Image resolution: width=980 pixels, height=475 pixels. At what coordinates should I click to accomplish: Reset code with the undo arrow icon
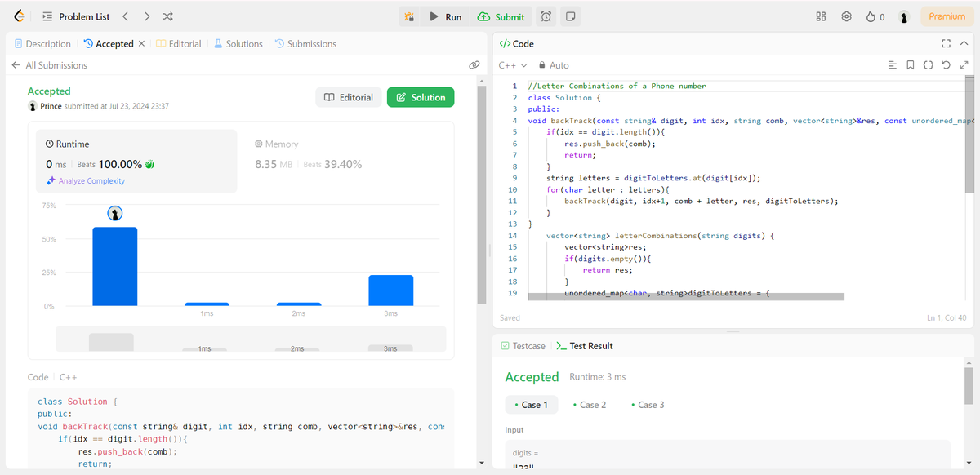point(946,65)
